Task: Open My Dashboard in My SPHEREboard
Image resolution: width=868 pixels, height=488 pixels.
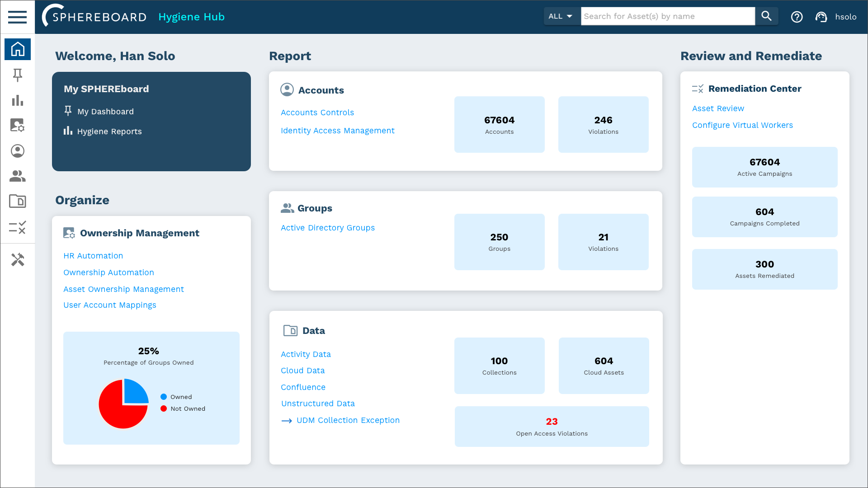Action: pyautogui.click(x=105, y=112)
